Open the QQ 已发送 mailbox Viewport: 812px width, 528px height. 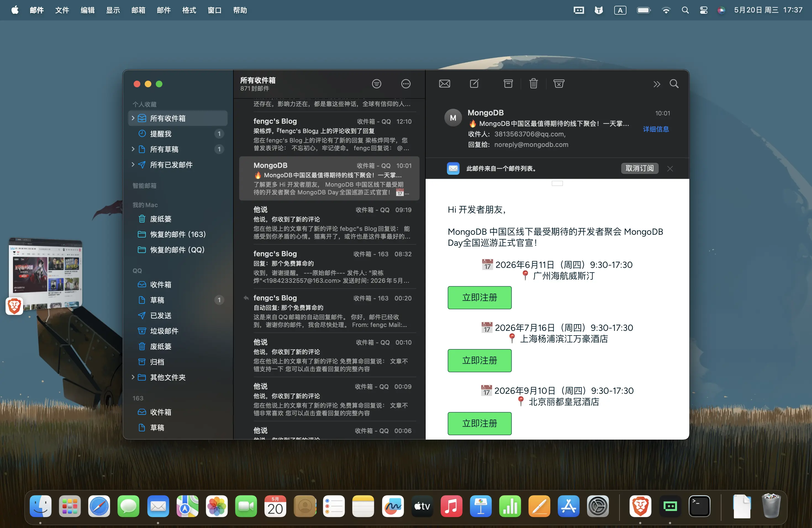pos(178,315)
